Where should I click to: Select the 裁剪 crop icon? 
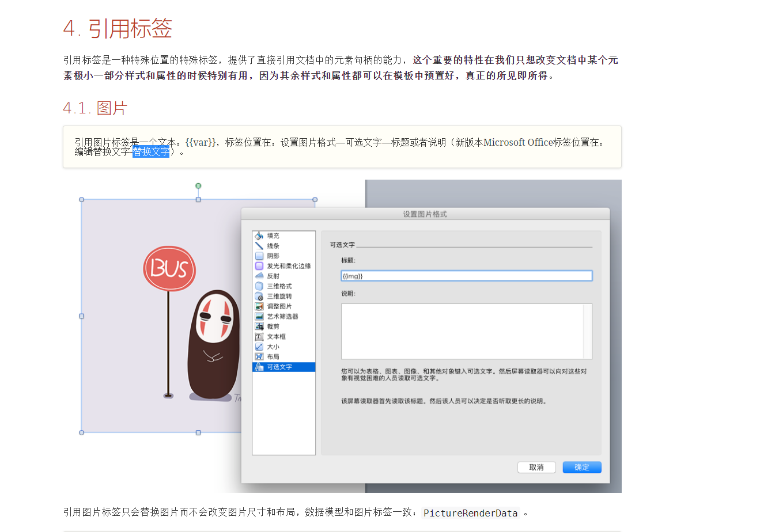click(259, 326)
